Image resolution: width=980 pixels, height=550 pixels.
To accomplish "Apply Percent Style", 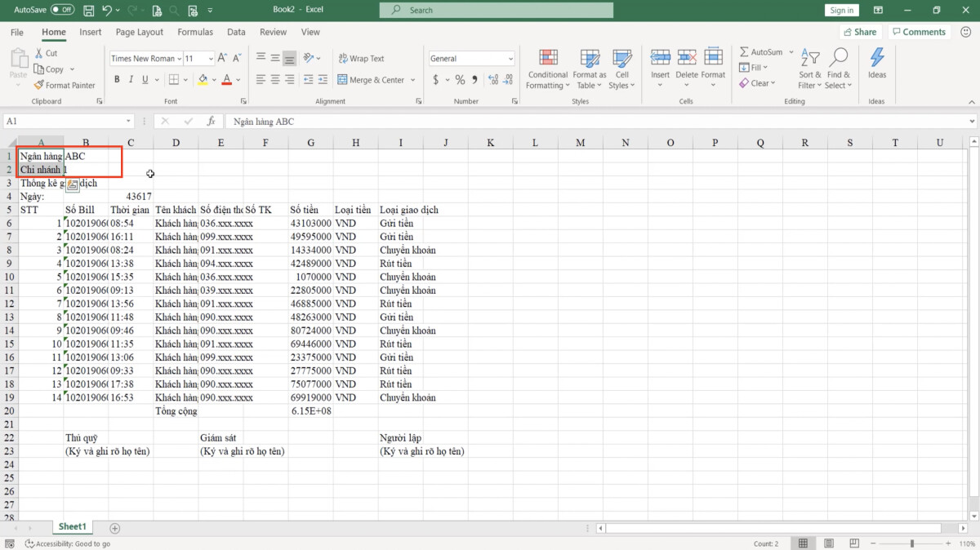I will click(460, 80).
